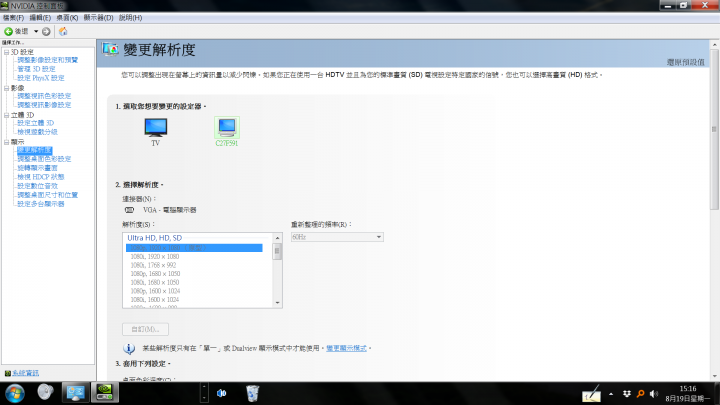
Task: Select the C27F591 monitor icon
Action: [x=227, y=127]
